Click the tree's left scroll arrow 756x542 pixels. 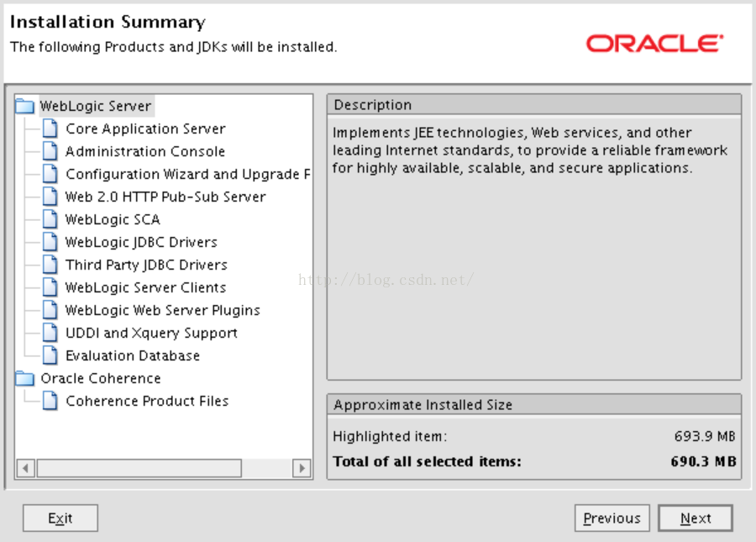coord(25,468)
